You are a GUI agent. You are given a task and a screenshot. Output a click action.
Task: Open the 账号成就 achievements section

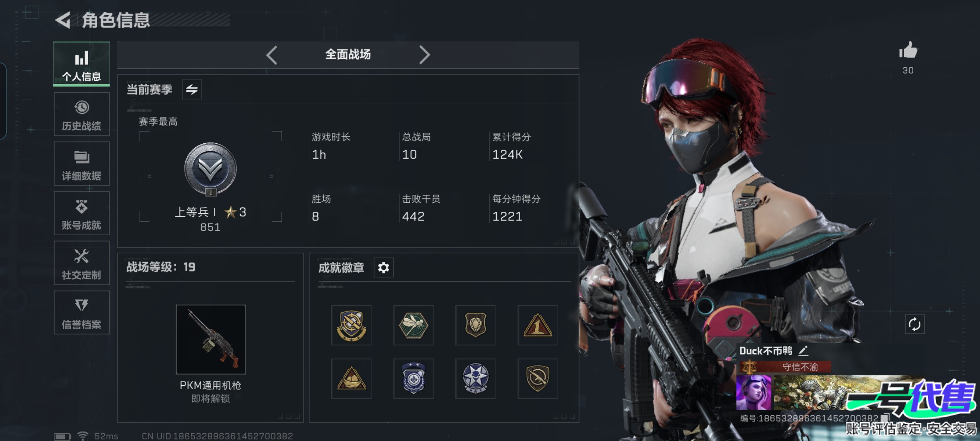(x=82, y=213)
